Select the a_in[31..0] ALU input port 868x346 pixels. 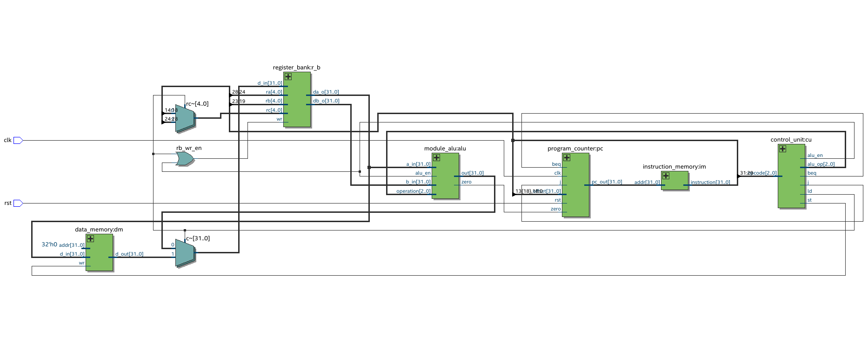click(x=418, y=164)
